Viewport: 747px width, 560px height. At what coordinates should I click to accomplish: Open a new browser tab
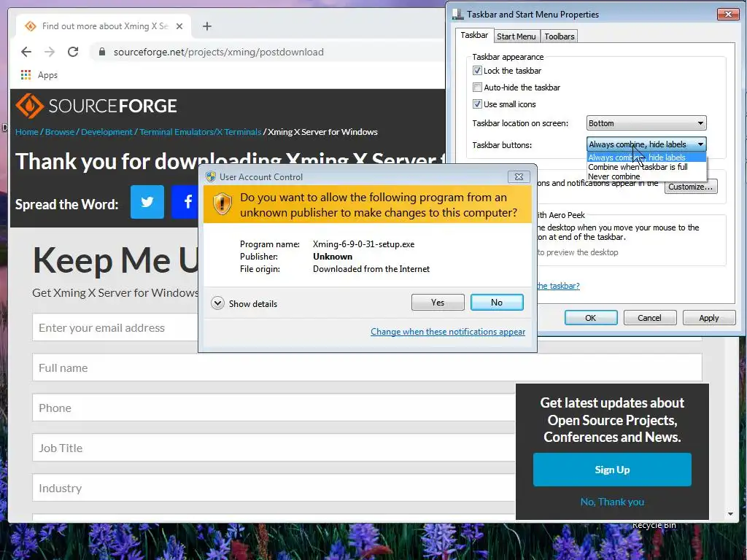pos(206,26)
